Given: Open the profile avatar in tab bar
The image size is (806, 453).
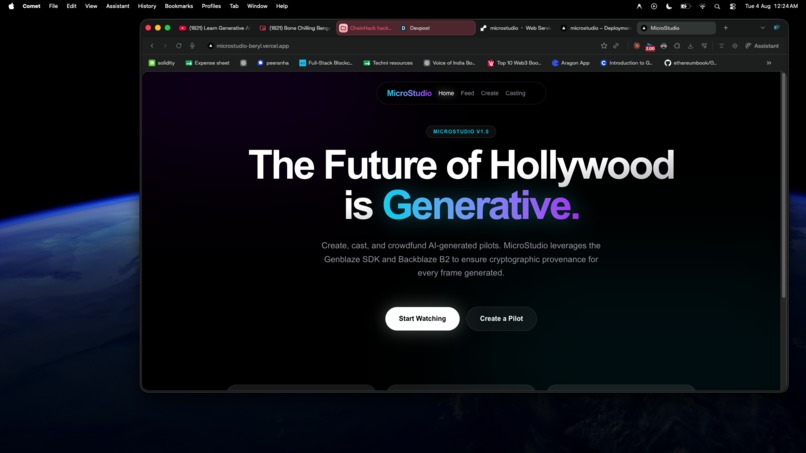Looking at the screenshot, I should [x=777, y=28].
